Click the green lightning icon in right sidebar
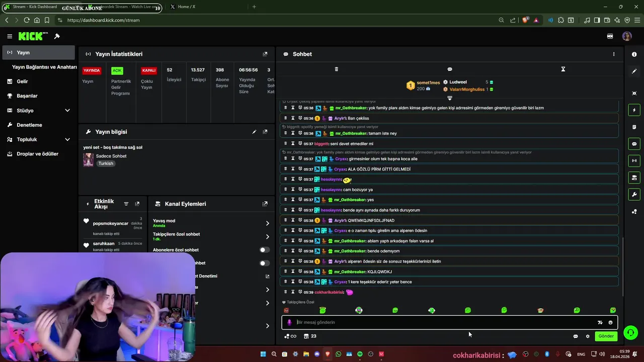Viewport: 644px width, 362px height. pyautogui.click(x=634, y=110)
